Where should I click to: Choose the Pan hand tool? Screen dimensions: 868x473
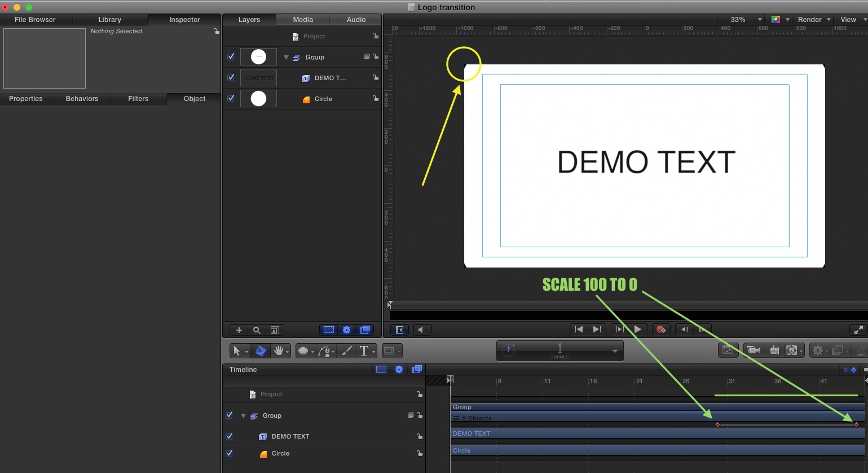pyautogui.click(x=279, y=351)
